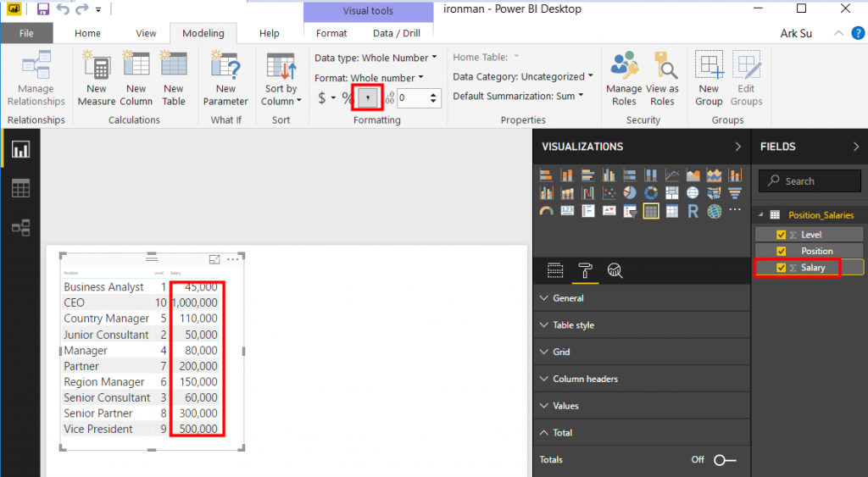This screenshot has height=477, width=868.
Task: Expand the Values section
Action: click(642, 406)
